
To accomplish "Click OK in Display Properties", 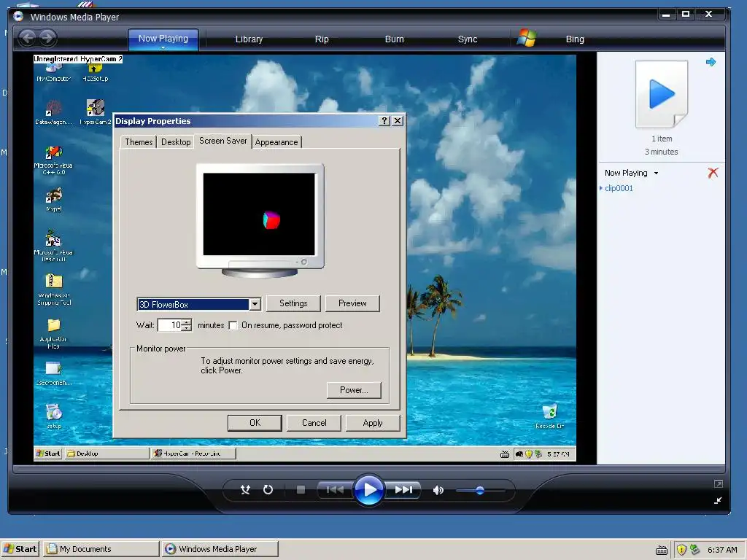I will coord(255,423).
